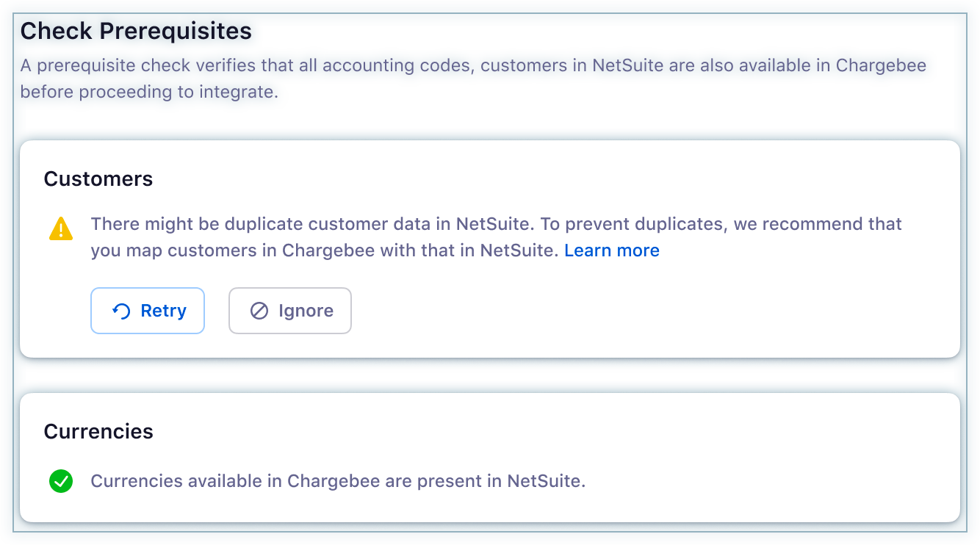Click the "before proceeding to integrate" text line
980x545 pixels.
pos(149,93)
